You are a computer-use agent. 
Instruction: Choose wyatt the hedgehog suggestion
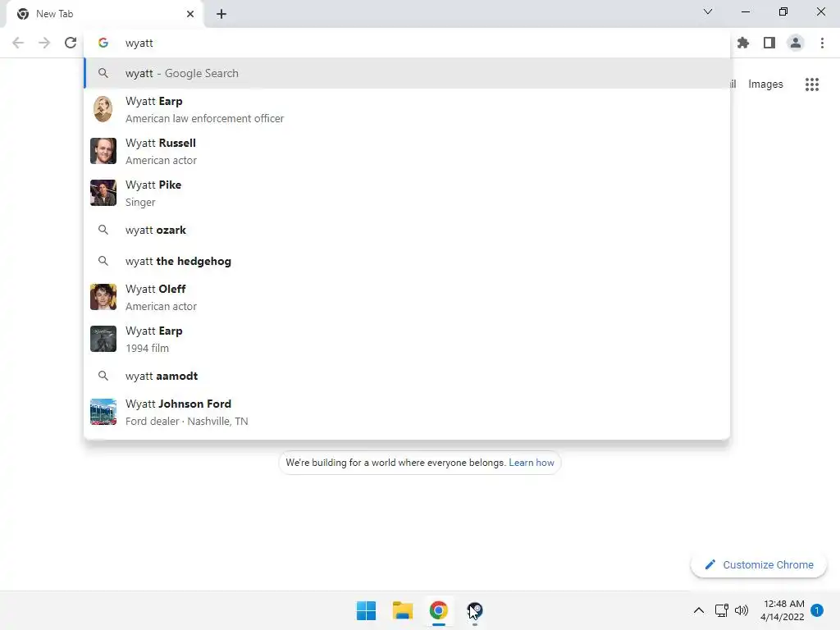point(407,261)
